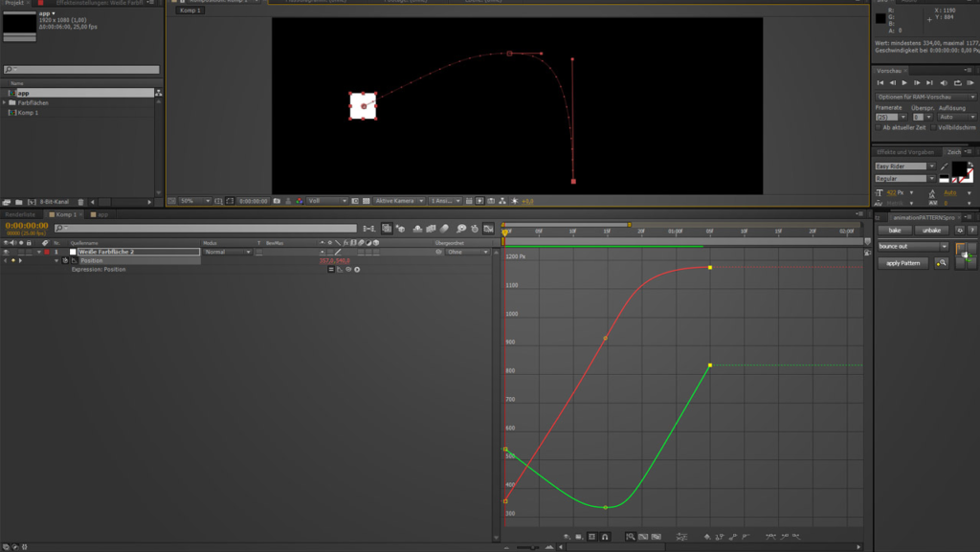The height and width of the screenshot is (552, 980).
Task: Click the snap magnet icon below graph
Action: point(606,537)
